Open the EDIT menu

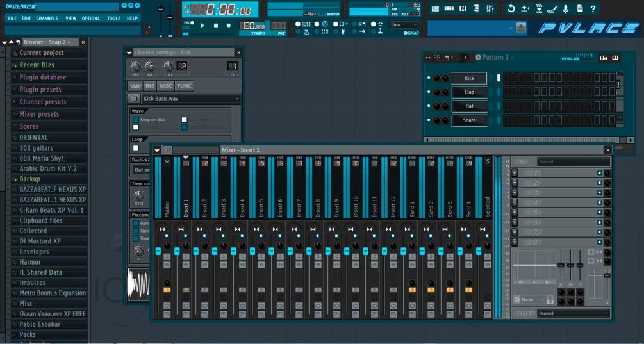pyautogui.click(x=26, y=19)
